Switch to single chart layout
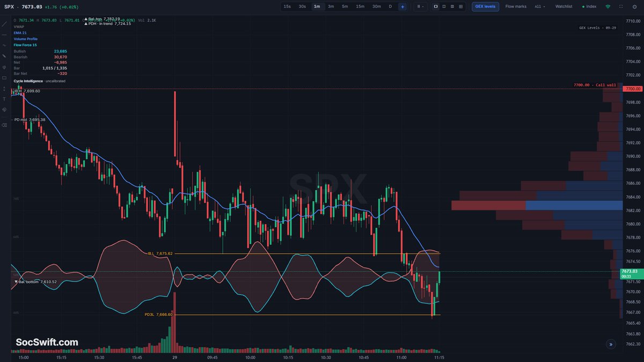Screen dimensions: 644x362 click(435, 6)
